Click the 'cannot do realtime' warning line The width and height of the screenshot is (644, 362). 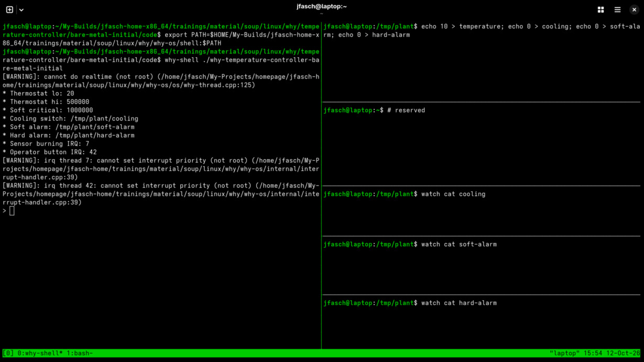(161, 81)
